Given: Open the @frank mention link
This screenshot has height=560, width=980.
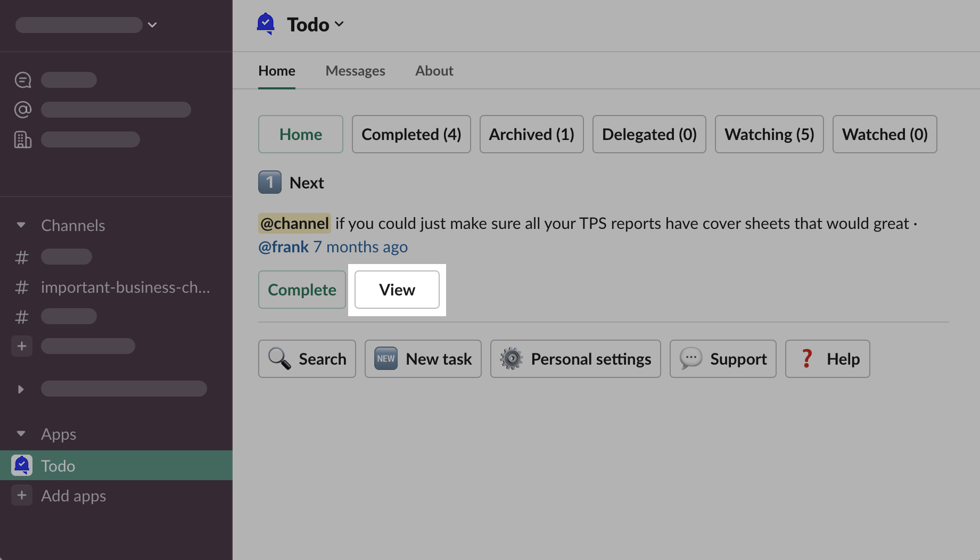Looking at the screenshot, I should click(283, 247).
